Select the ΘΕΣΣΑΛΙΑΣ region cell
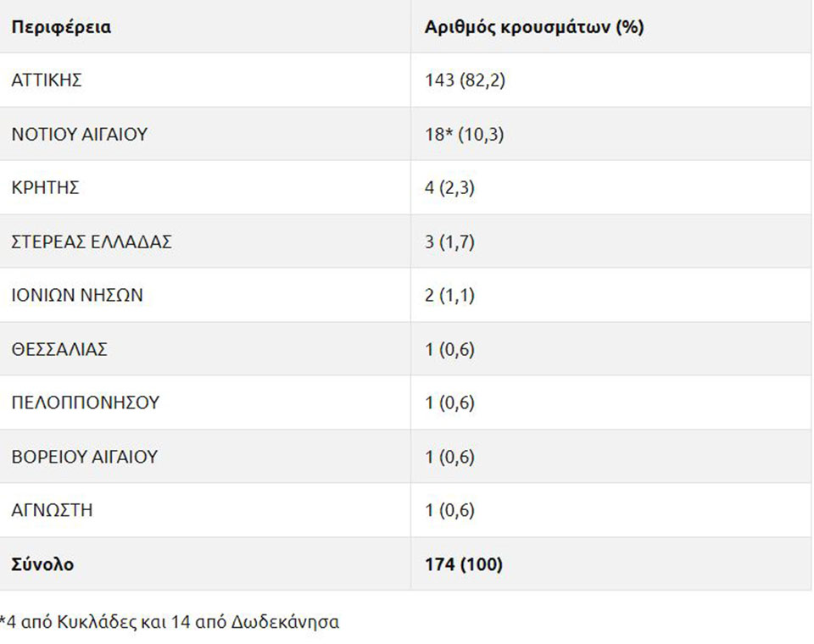This screenshot has height=644, width=814. click(x=59, y=349)
